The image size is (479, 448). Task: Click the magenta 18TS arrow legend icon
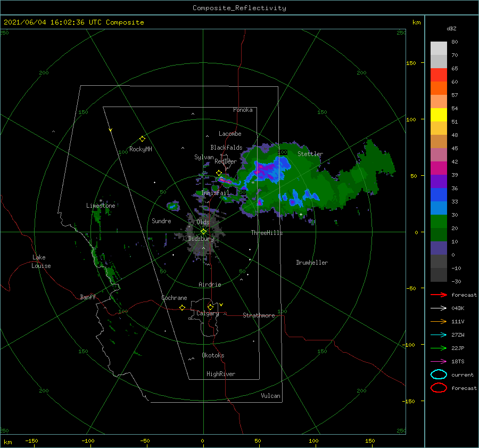[x=439, y=362]
